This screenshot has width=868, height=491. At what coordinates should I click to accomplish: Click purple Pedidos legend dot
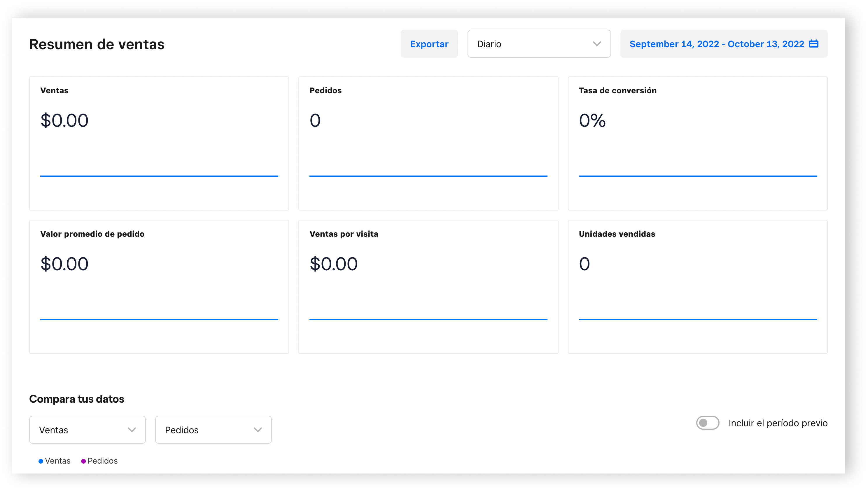pos(83,461)
